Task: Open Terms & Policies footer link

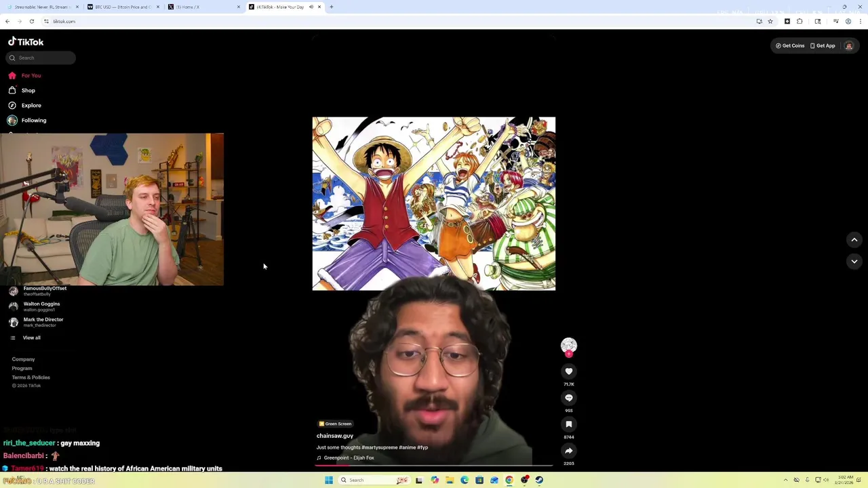Action: click(31, 378)
